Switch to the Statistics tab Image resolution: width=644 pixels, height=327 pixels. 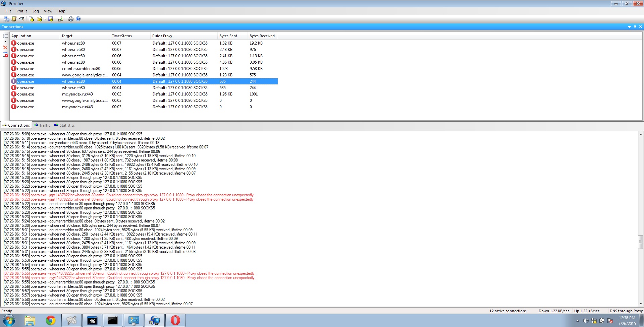(x=64, y=125)
